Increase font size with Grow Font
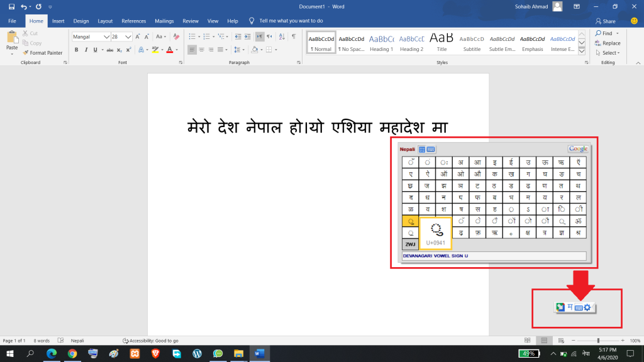 coord(138,36)
